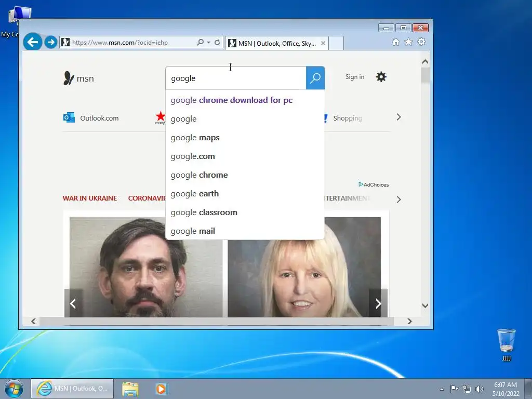532x399 pixels.
Task: Click the MSN site icon in the address bar
Action: coord(65,43)
